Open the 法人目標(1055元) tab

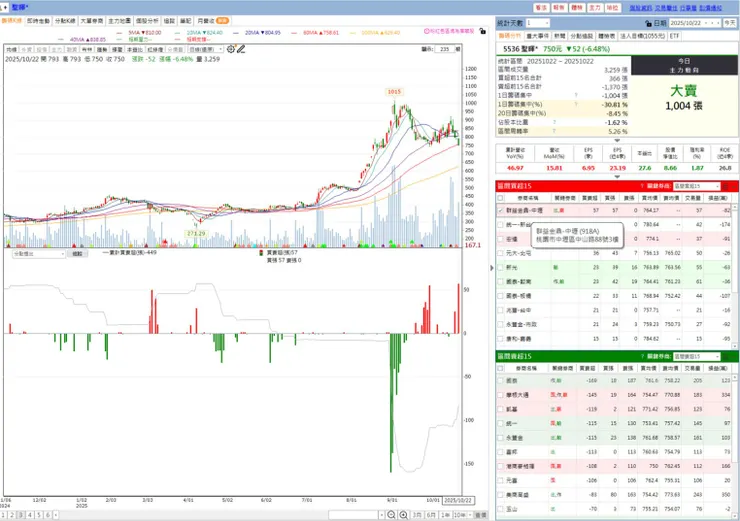pos(642,36)
